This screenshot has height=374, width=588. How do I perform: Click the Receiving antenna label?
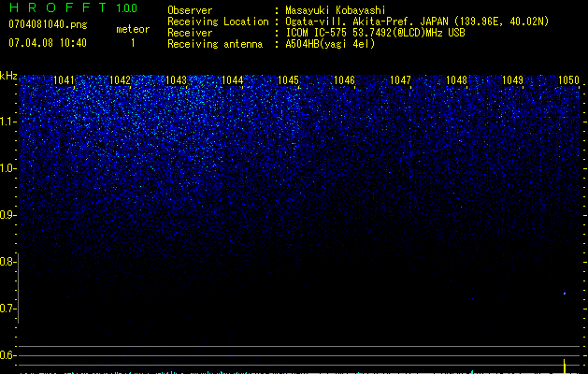pos(215,44)
